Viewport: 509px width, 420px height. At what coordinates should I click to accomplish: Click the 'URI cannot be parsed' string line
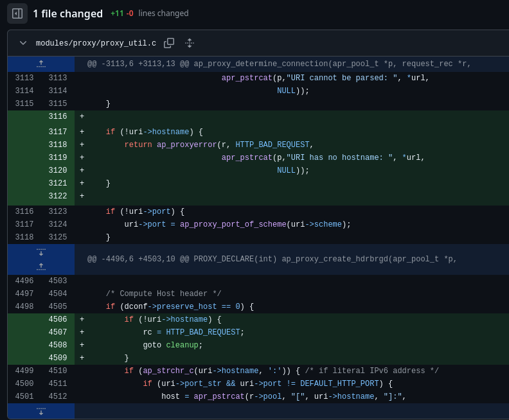(325, 78)
